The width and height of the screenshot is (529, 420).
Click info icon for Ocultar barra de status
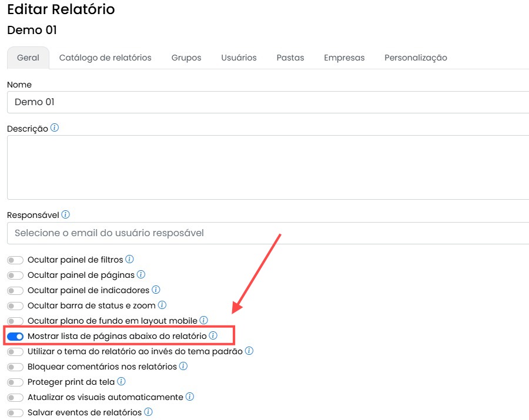[x=162, y=305]
